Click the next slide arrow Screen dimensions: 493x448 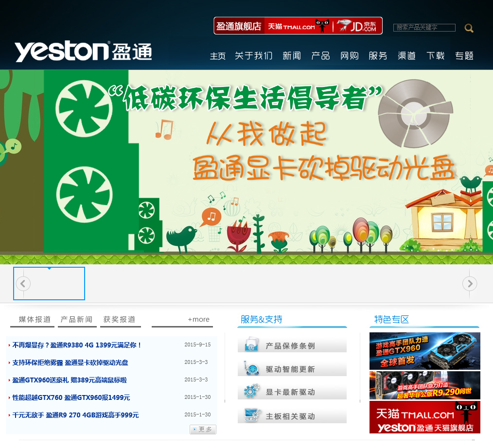pyautogui.click(x=470, y=284)
